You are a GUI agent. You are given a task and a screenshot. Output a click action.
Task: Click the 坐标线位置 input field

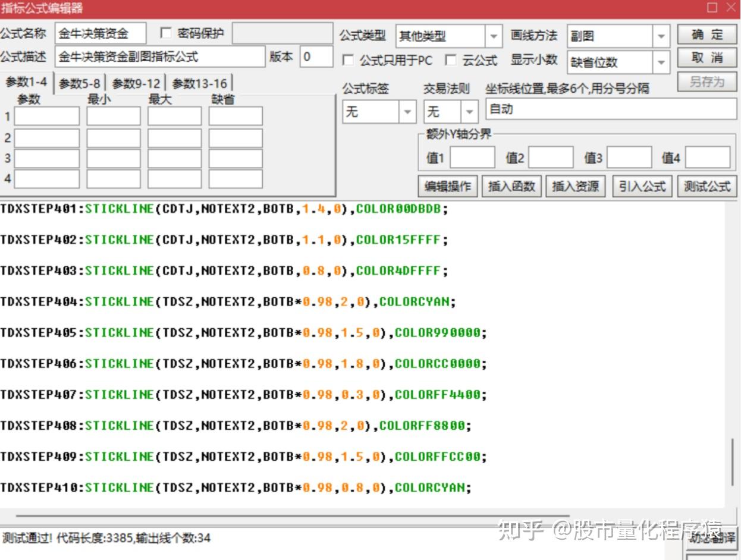coord(611,110)
